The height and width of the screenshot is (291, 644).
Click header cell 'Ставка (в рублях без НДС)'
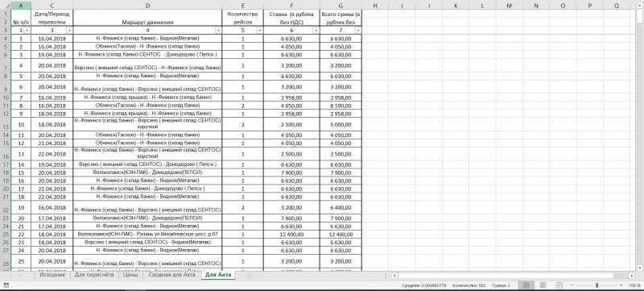click(291, 18)
